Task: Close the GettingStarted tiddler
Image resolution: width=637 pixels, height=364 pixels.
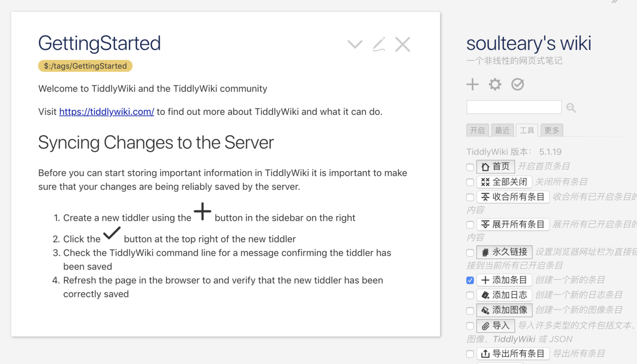Action: coord(403,44)
